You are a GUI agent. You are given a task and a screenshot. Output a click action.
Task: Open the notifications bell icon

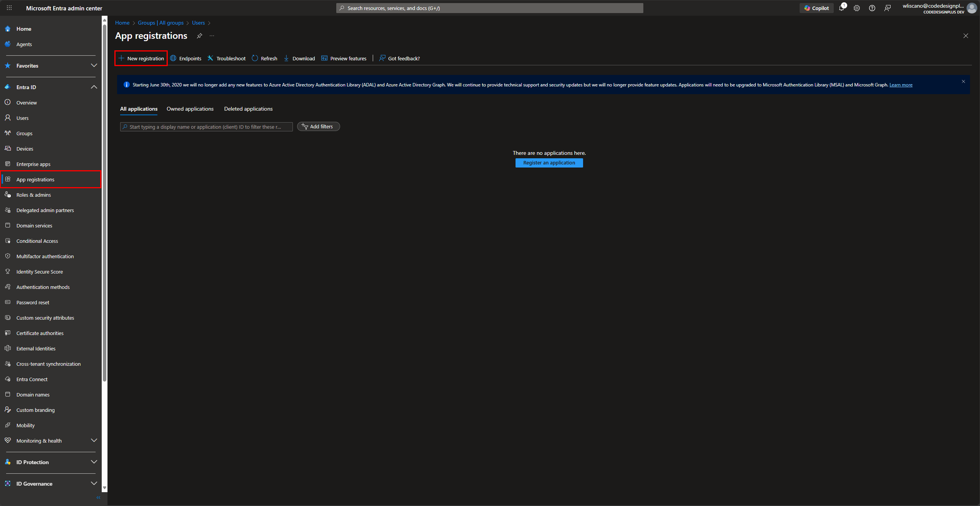[841, 8]
